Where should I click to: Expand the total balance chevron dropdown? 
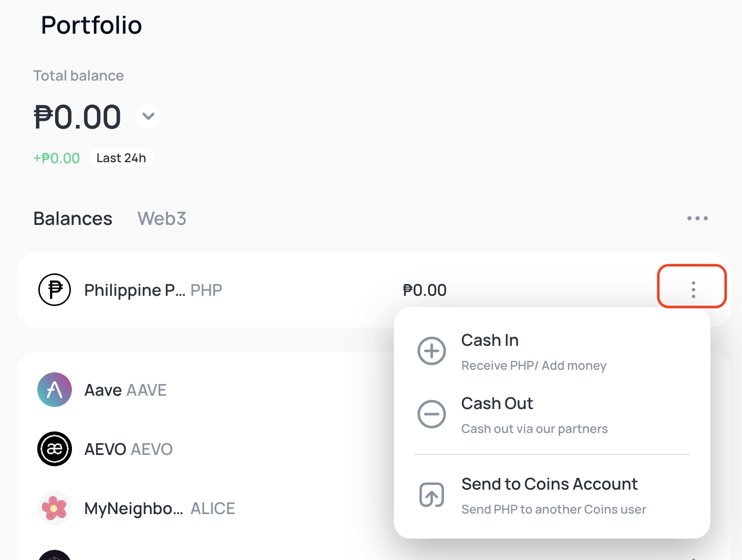[x=149, y=116]
